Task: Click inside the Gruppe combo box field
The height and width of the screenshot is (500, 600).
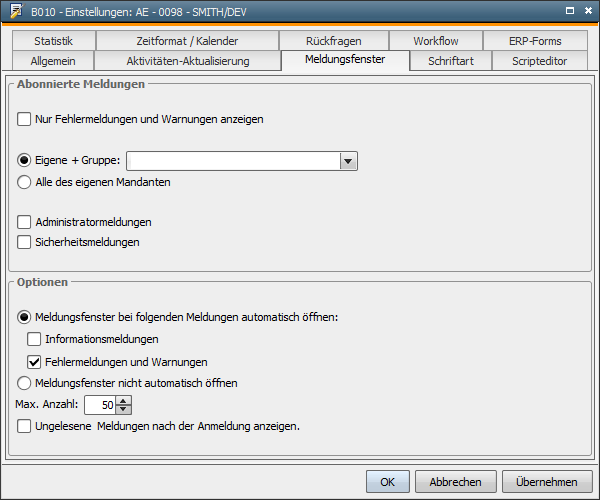Action: click(x=232, y=161)
